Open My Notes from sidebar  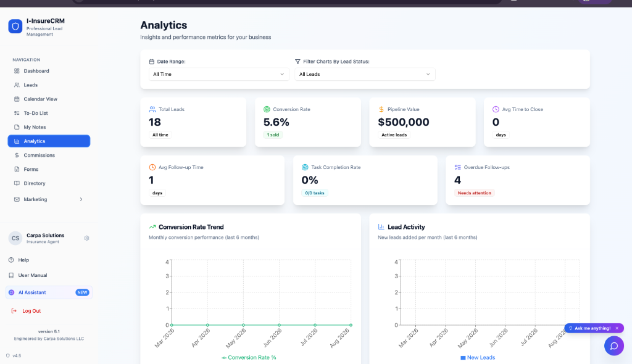pos(49,127)
